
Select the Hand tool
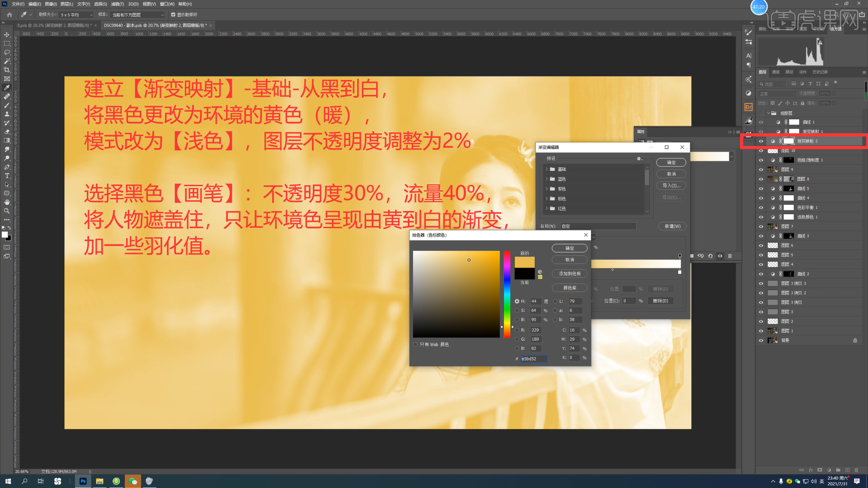click(7, 202)
